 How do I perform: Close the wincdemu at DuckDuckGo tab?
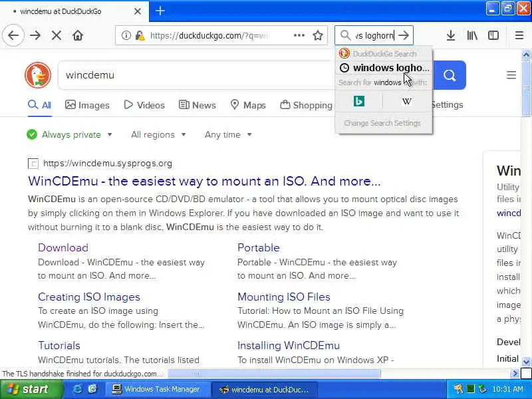(138, 11)
